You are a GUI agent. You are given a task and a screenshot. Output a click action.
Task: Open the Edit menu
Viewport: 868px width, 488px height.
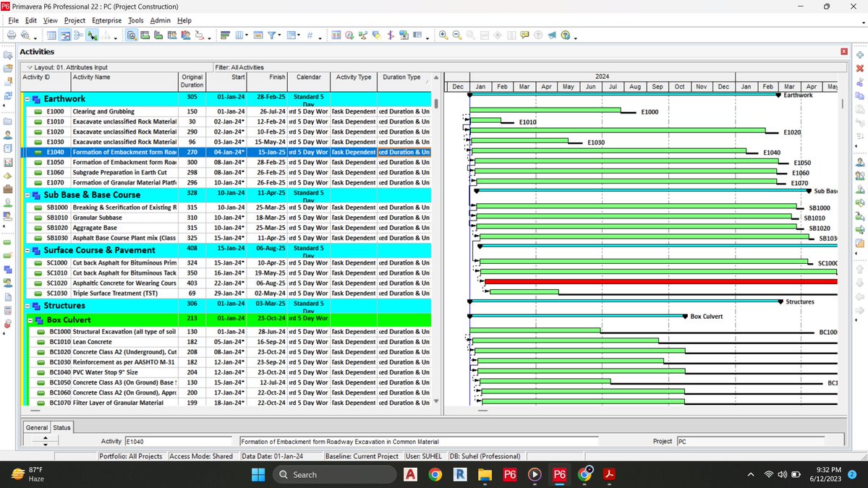pos(30,20)
